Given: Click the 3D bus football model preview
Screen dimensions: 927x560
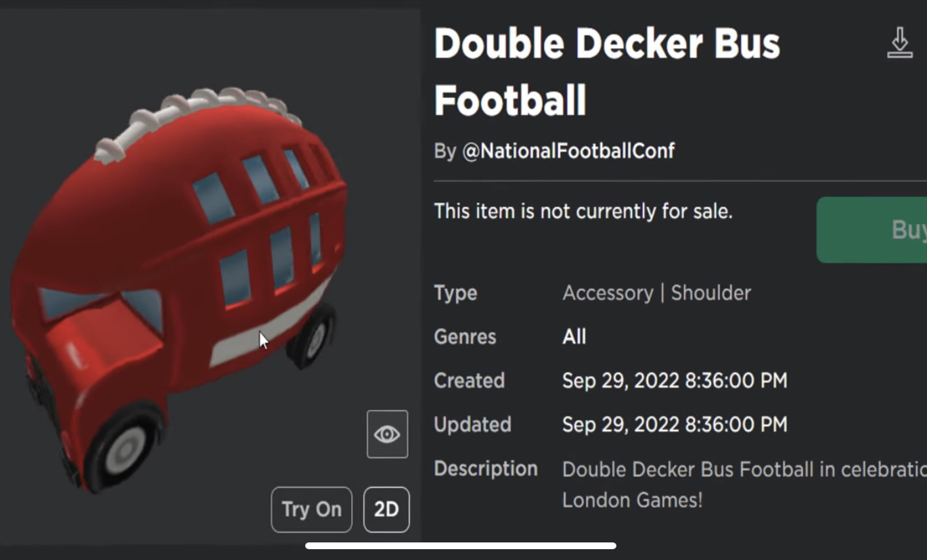Looking at the screenshot, I should tap(179, 284).
